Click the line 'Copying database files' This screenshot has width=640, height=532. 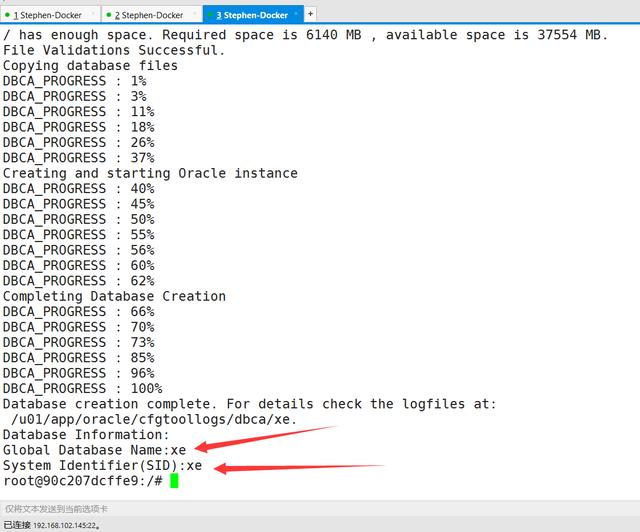pyautogui.click(x=90, y=66)
